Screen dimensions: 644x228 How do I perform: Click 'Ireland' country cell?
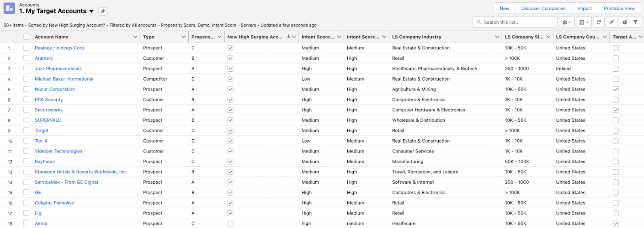pyautogui.click(x=563, y=69)
